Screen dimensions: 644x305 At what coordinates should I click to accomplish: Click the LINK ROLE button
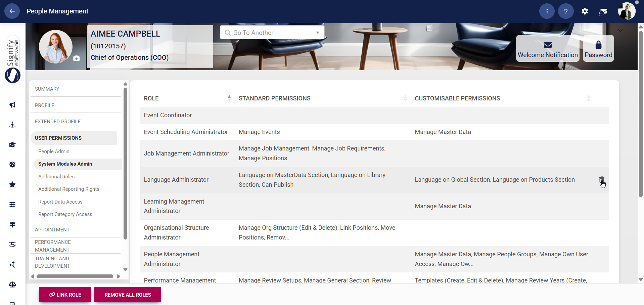click(64, 295)
